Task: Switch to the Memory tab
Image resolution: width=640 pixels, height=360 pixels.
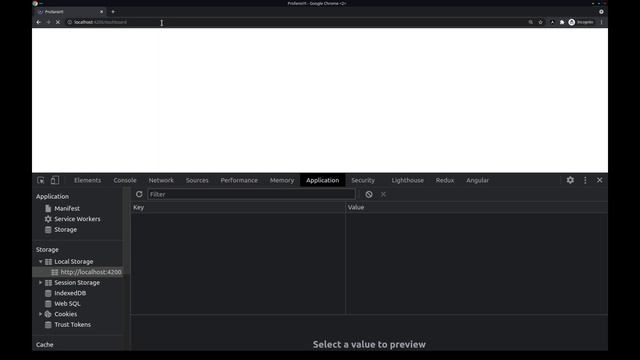Action: click(282, 180)
